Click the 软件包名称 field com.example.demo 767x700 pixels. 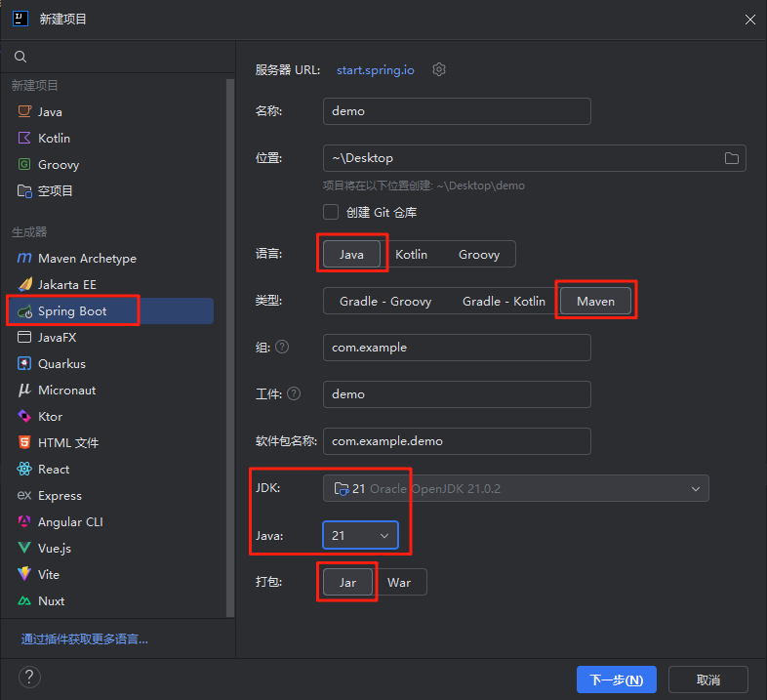457,441
